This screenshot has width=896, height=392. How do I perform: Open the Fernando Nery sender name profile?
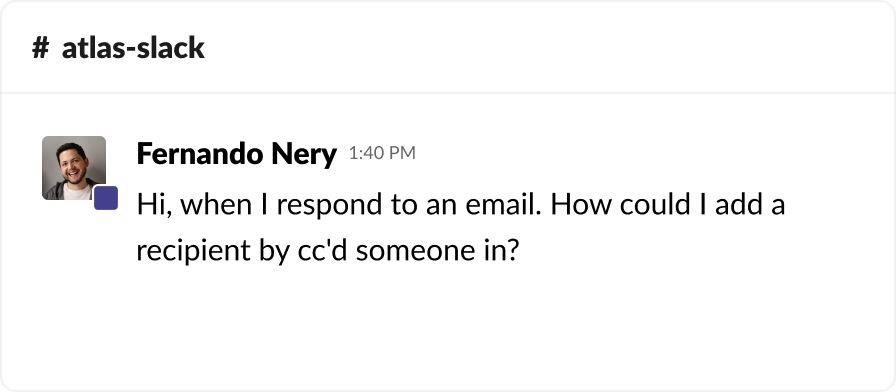point(237,154)
